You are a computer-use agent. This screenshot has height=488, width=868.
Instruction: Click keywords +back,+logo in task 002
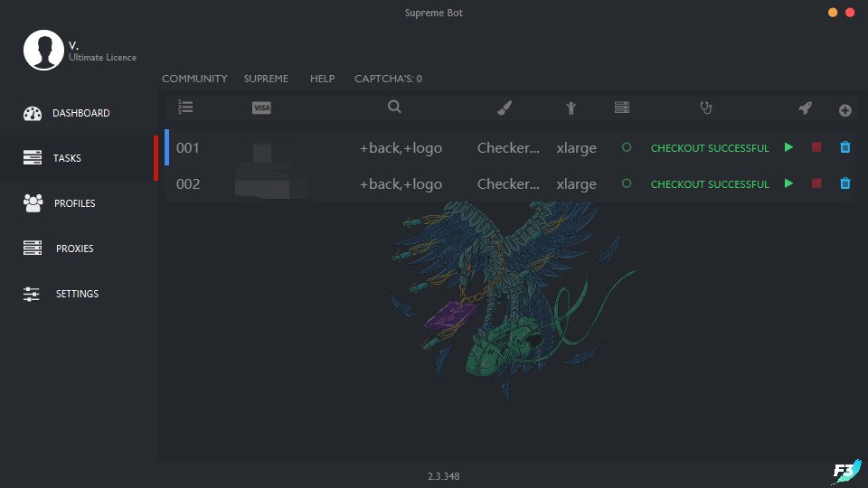coord(401,184)
